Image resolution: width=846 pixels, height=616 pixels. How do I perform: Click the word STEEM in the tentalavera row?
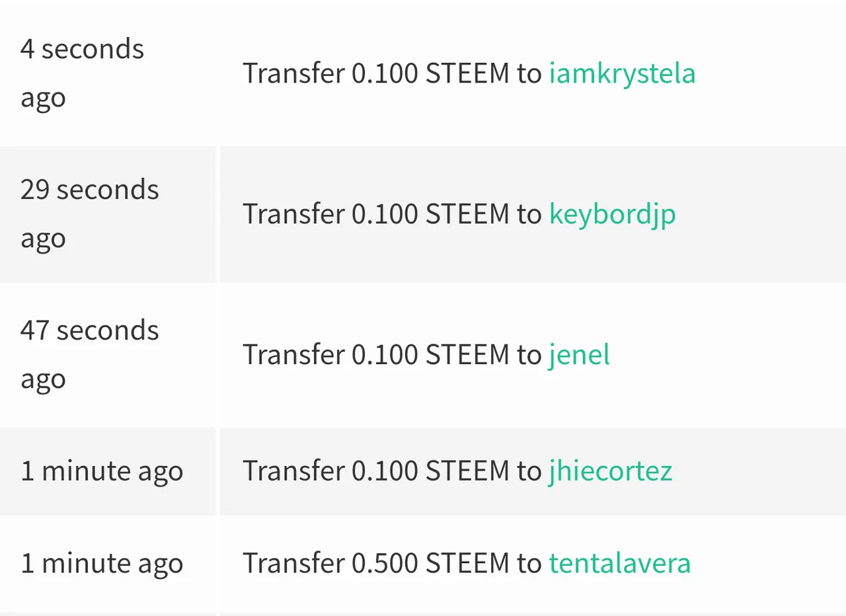coord(467,563)
